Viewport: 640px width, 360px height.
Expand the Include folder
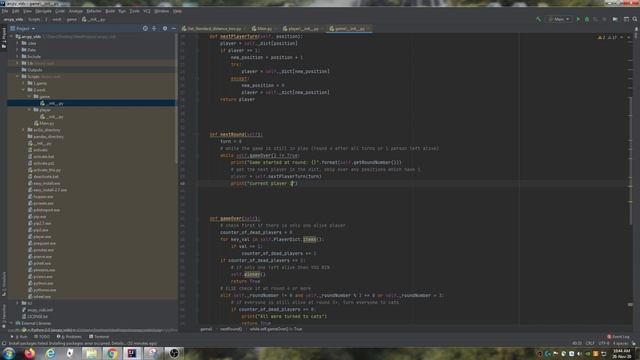(18, 57)
